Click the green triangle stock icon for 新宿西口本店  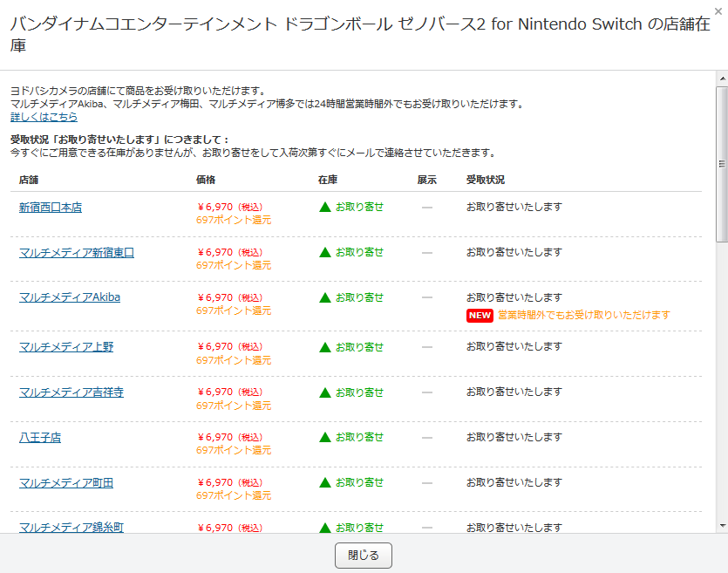tap(325, 207)
